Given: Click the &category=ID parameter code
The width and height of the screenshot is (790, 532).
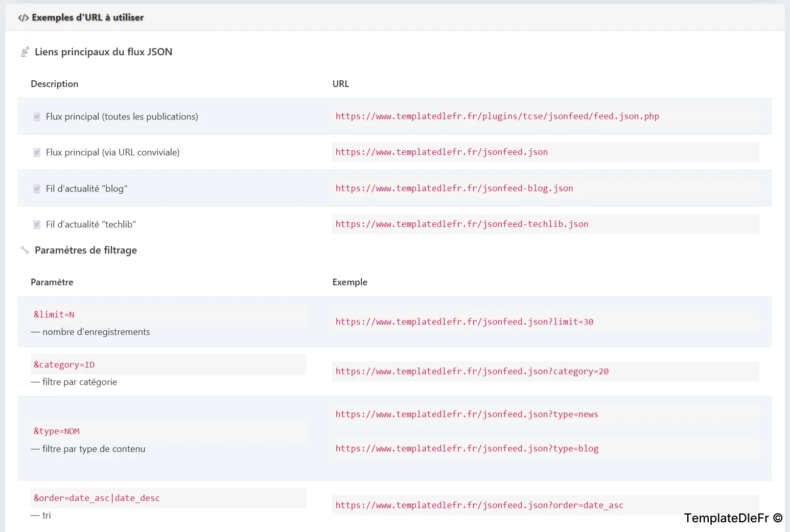Looking at the screenshot, I should tap(64, 364).
